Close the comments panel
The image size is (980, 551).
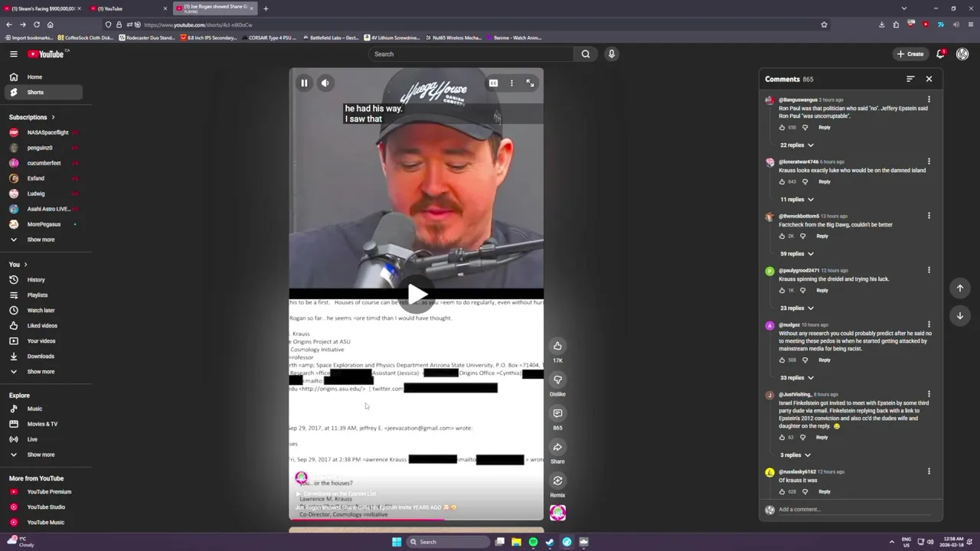point(929,79)
